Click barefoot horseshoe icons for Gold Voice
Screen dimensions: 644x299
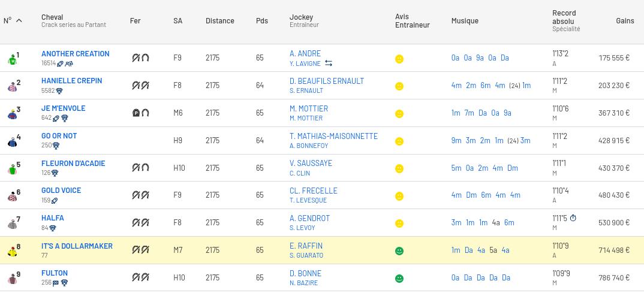140,195
